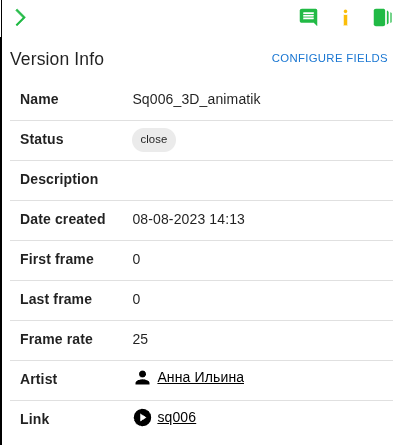Select the Sq006_3D_animatik name value

click(196, 99)
